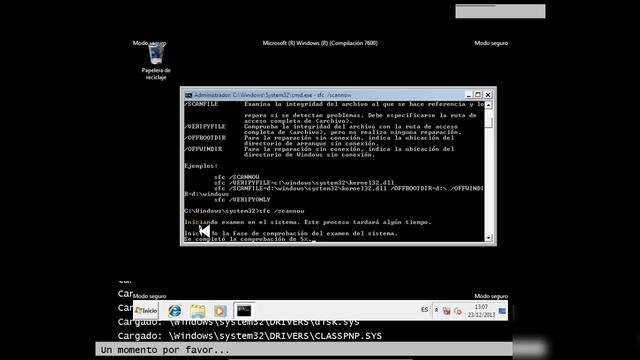
Task: Open Windows Media Player taskbar icon
Action: coord(220,311)
